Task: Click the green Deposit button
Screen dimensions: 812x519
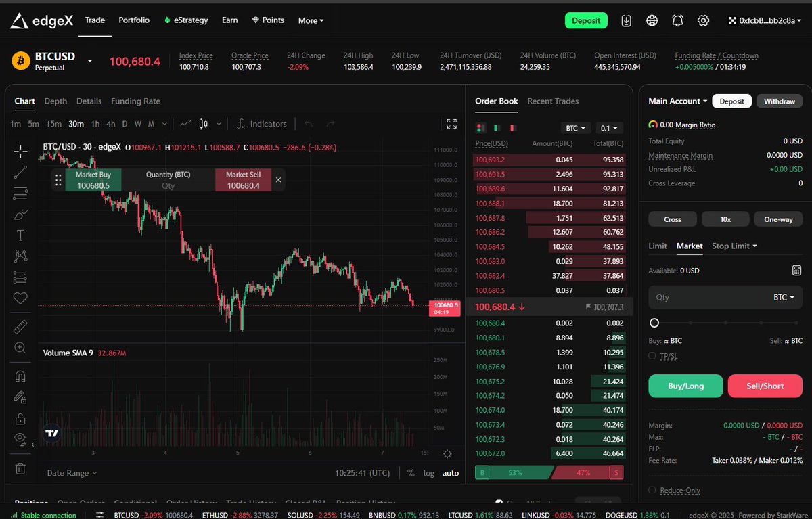Action: click(x=586, y=20)
